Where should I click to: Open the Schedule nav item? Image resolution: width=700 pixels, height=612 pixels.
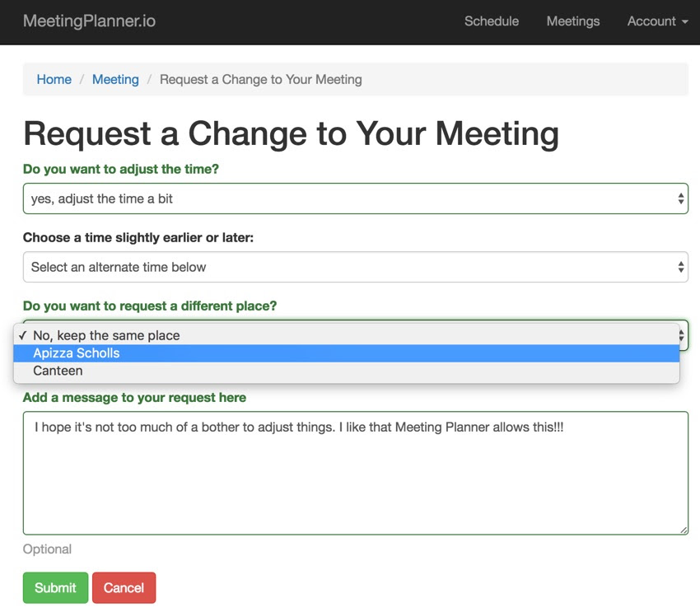(492, 21)
